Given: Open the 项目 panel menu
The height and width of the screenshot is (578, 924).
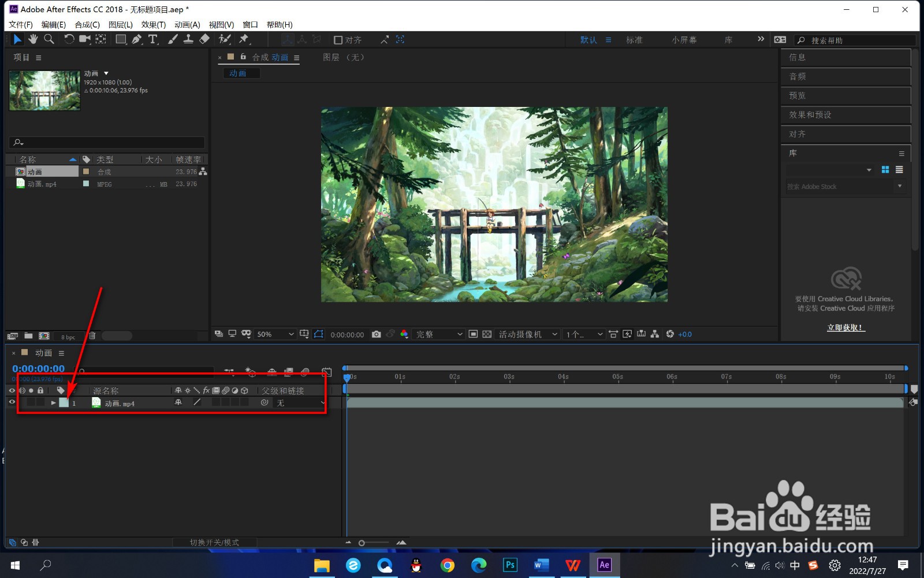Looking at the screenshot, I should [39, 58].
